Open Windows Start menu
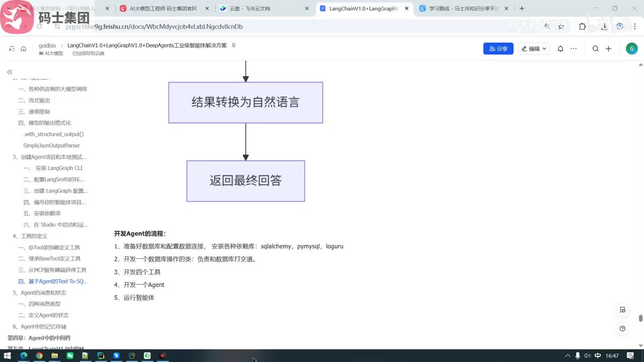 coord(8,355)
